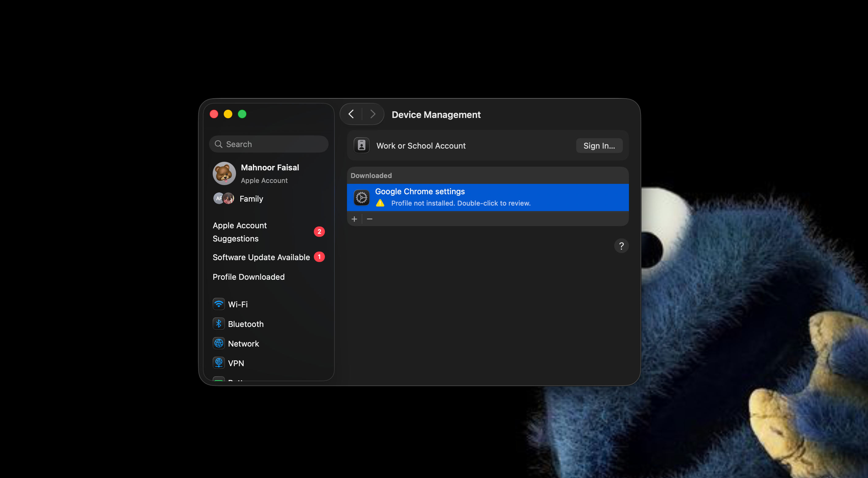The height and width of the screenshot is (478, 868).
Task: Click the Wi-Fi icon in the sidebar
Action: (x=219, y=304)
